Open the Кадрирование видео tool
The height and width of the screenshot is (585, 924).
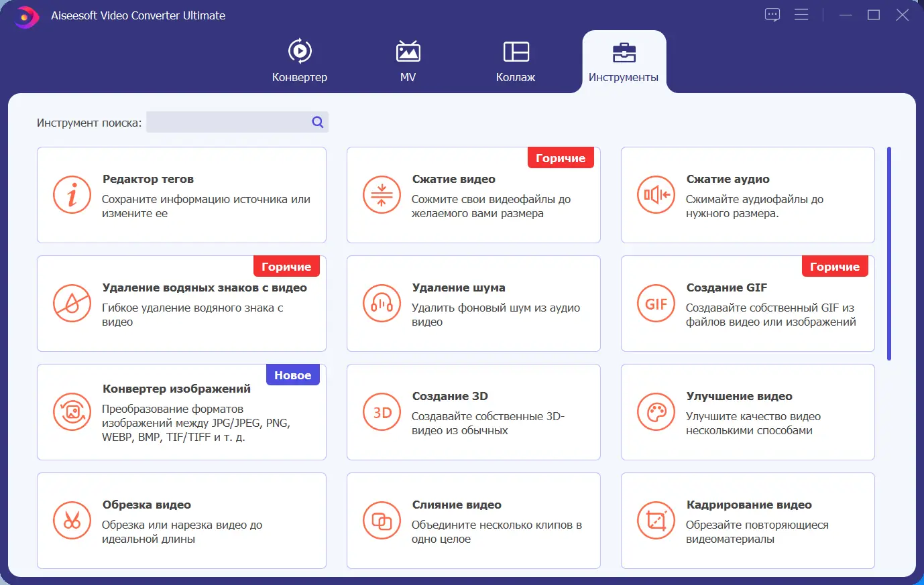tap(748, 521)
